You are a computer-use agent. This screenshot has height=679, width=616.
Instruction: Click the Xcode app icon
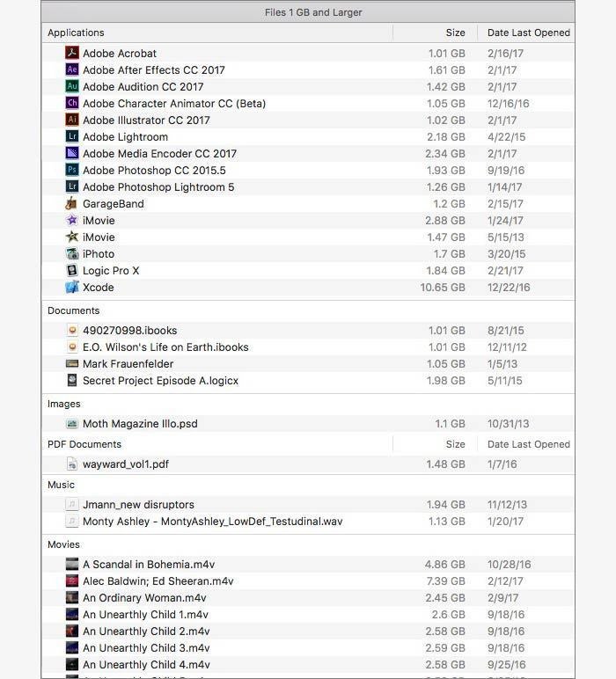72,287
